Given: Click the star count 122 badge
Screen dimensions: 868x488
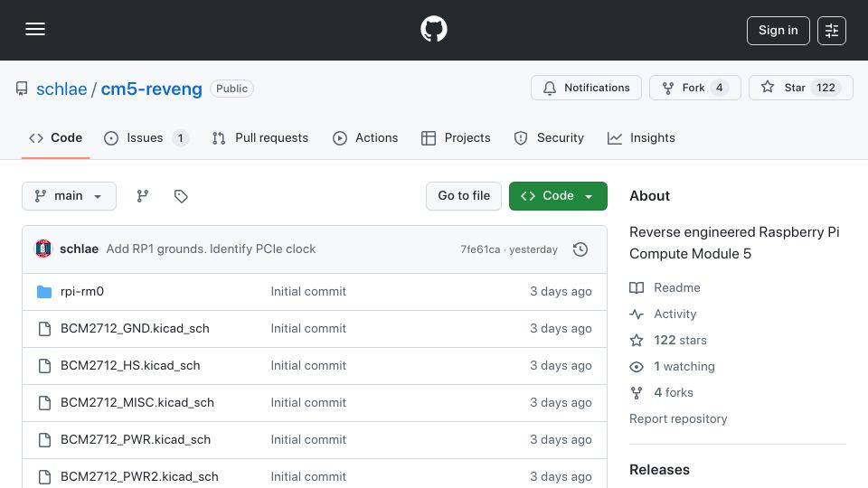Looking at the screenshot, I should click(x=826, y=88).
